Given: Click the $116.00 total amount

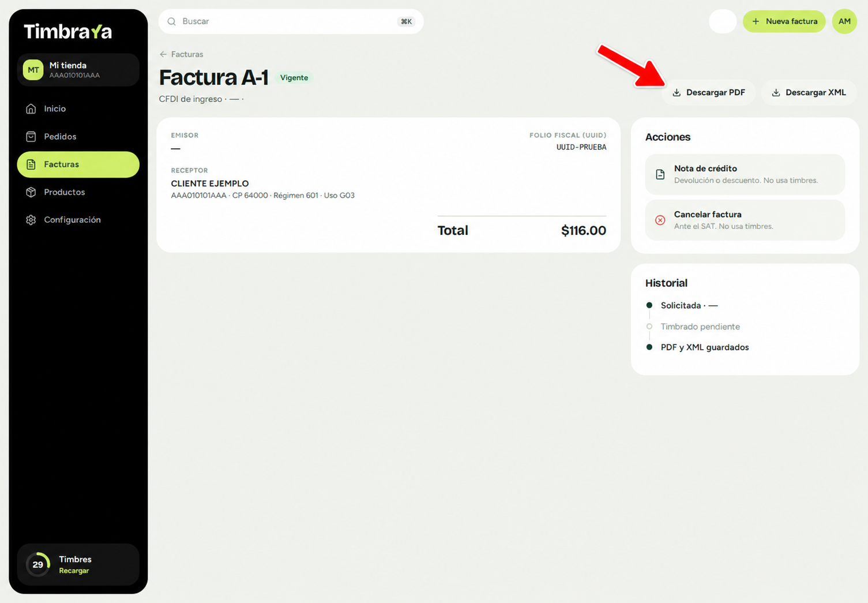Looking at the screenshot, I should tap(584, 231).
